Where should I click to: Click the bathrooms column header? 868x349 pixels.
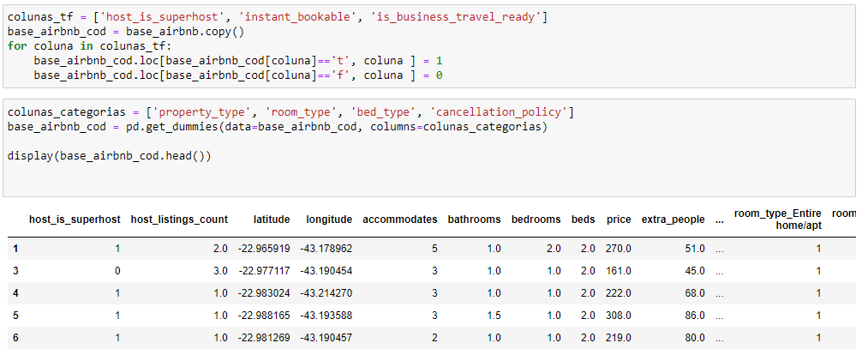[475, 220]
